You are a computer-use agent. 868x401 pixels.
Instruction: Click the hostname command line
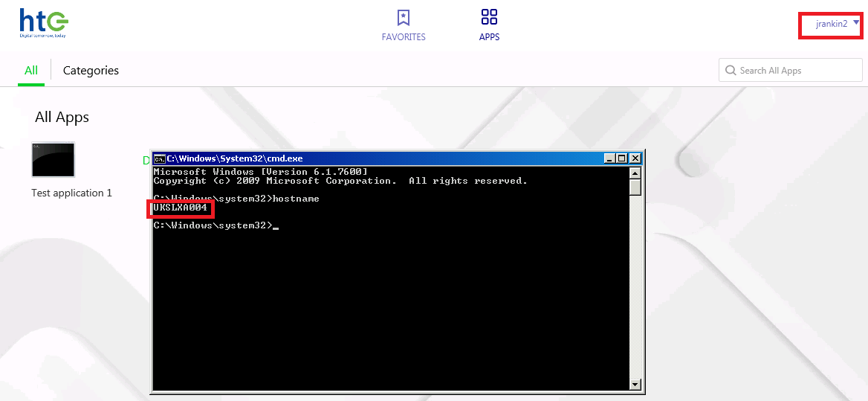[236, 199]
